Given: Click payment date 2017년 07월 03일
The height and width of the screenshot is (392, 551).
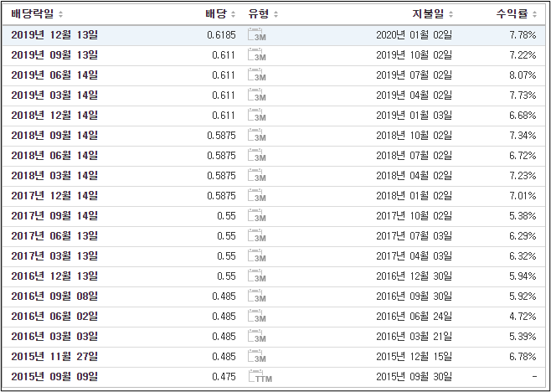Looking at the screenshot, I should (414, 235).
